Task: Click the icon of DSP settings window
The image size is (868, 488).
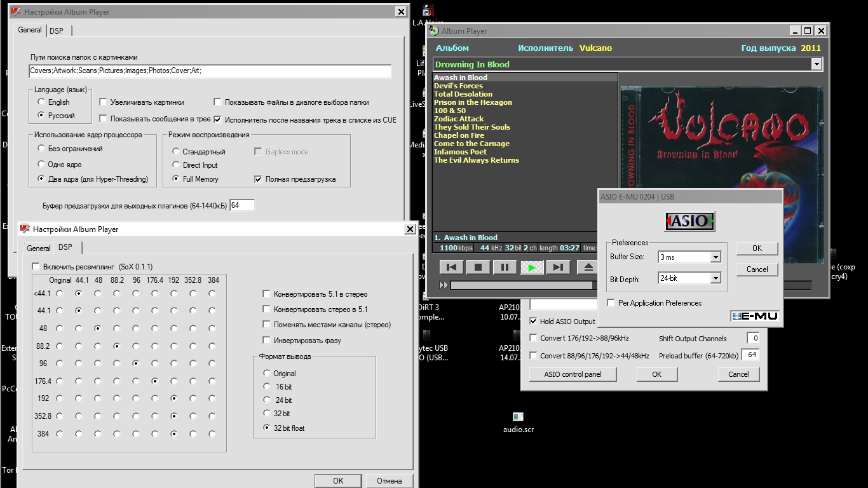Action: [25, 229]
